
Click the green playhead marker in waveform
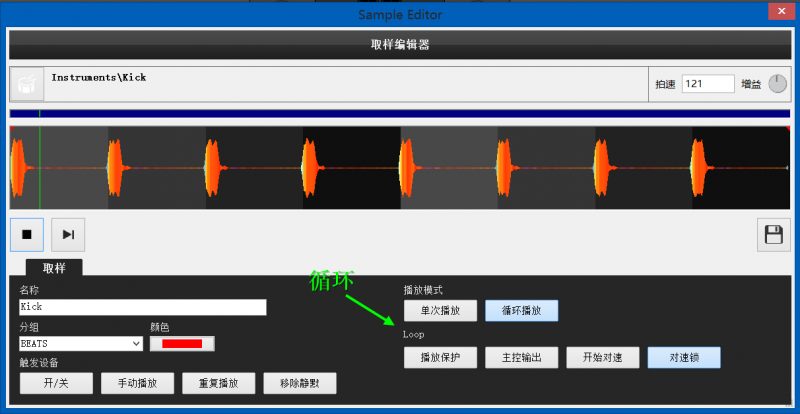(x=40, y=167)
